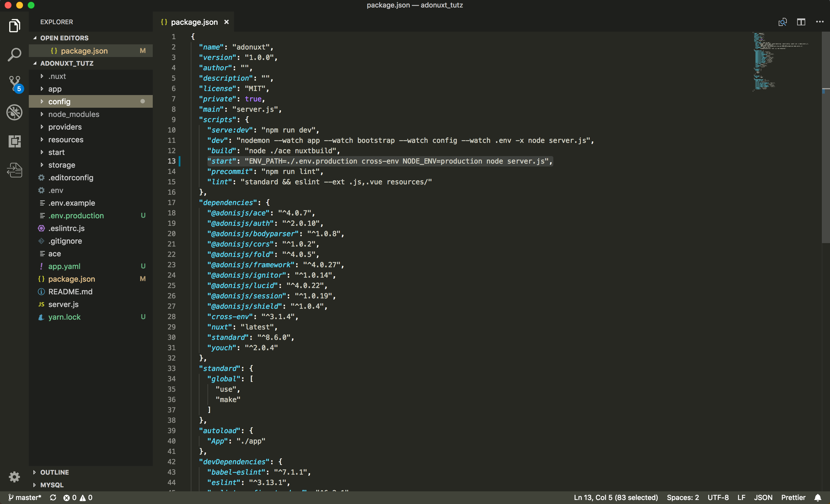Screen dimensions: 830x504
Task: Expand the node_modules folder
Action: coord(90,114)
